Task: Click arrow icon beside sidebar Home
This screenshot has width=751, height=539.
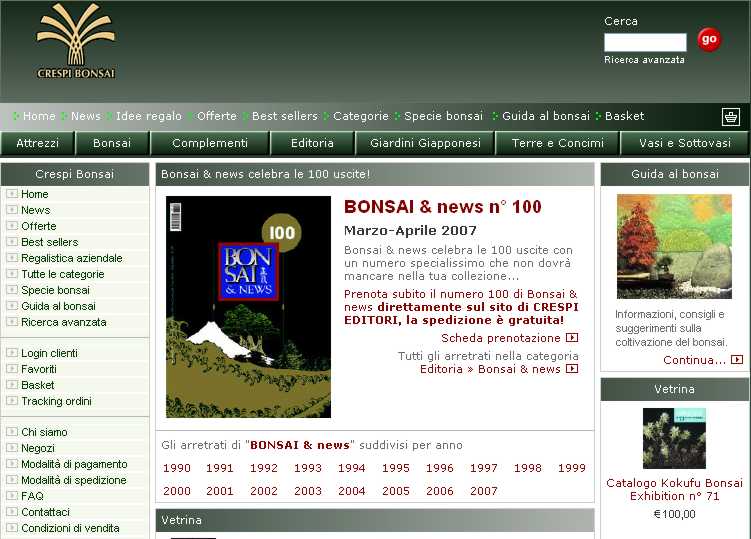Action: click(x=12, y=194)
